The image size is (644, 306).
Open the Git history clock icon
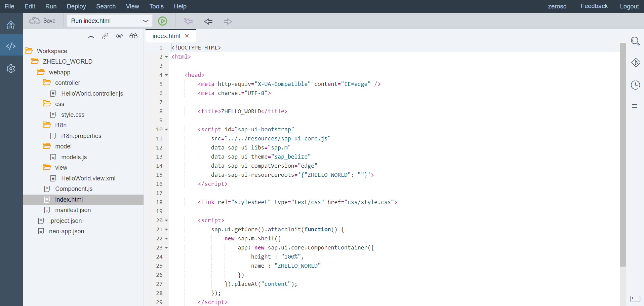635,85
